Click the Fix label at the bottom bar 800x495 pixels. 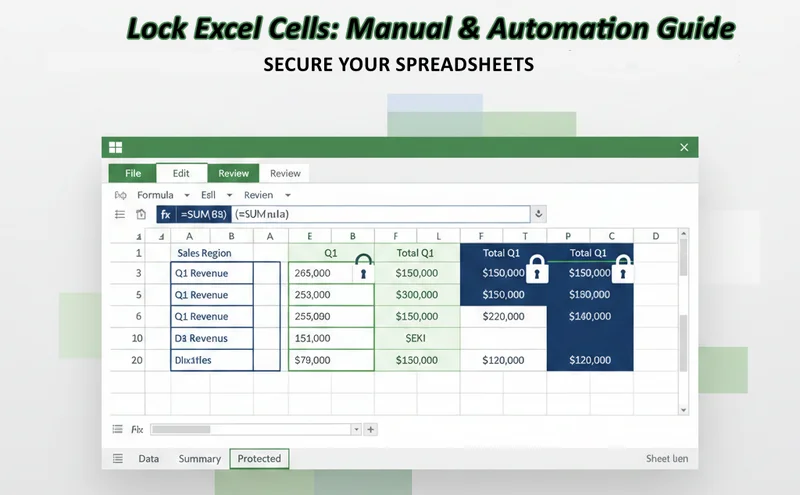(x=137, y=429)
